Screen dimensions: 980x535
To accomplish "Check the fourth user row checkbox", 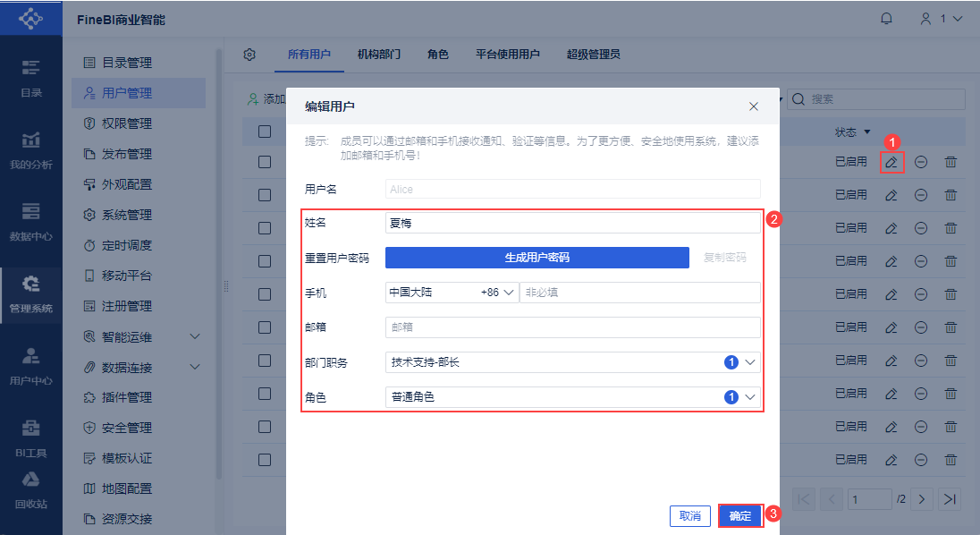I will (x=265, y=261).
